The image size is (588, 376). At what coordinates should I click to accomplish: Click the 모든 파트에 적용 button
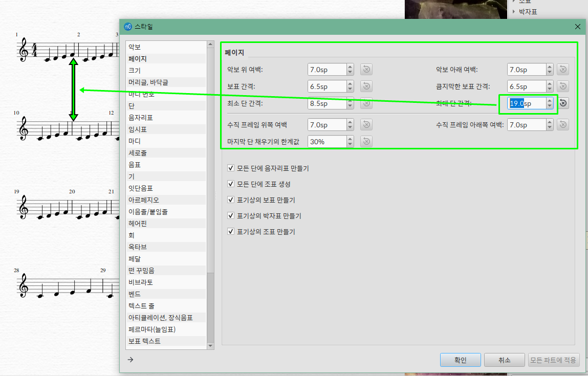pos(554,360)
